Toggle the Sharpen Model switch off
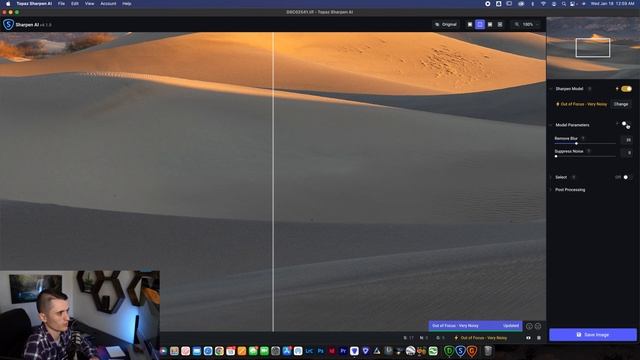 pyautogui.click(x=627, y=89)
